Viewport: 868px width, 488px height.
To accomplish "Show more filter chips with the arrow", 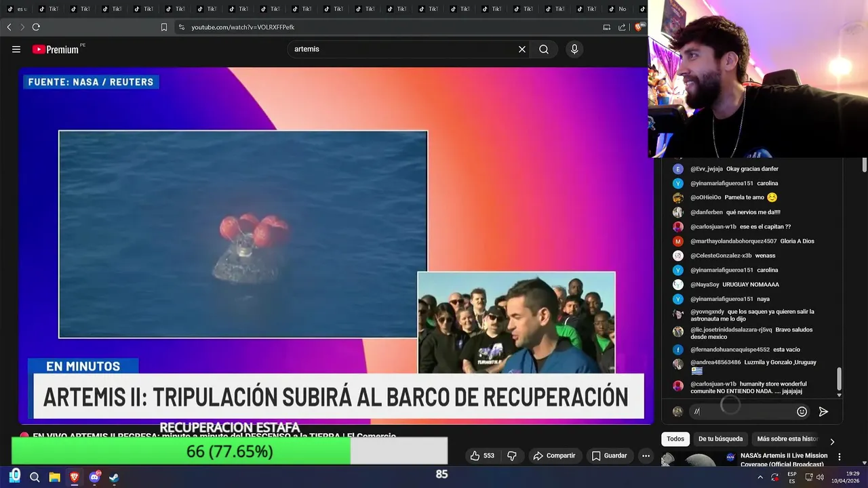I will point(832,441).
